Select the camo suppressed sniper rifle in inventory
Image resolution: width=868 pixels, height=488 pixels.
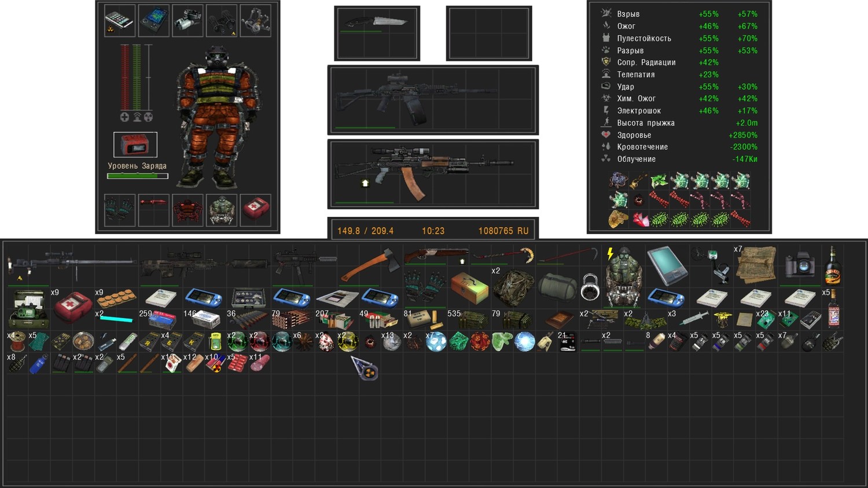pos(204,265)
